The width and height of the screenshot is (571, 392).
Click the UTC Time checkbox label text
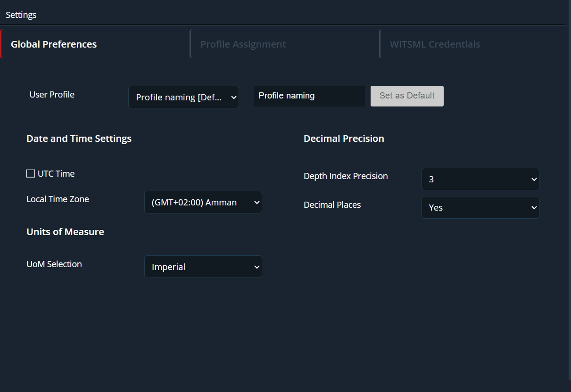[56, 174]
